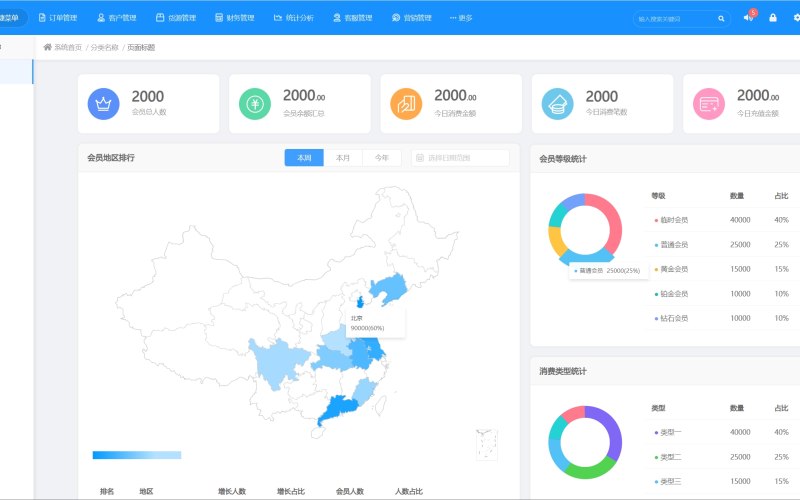Click Sichuan province on the map
Viewport: 800px width, 500px height.
point(277,361)
